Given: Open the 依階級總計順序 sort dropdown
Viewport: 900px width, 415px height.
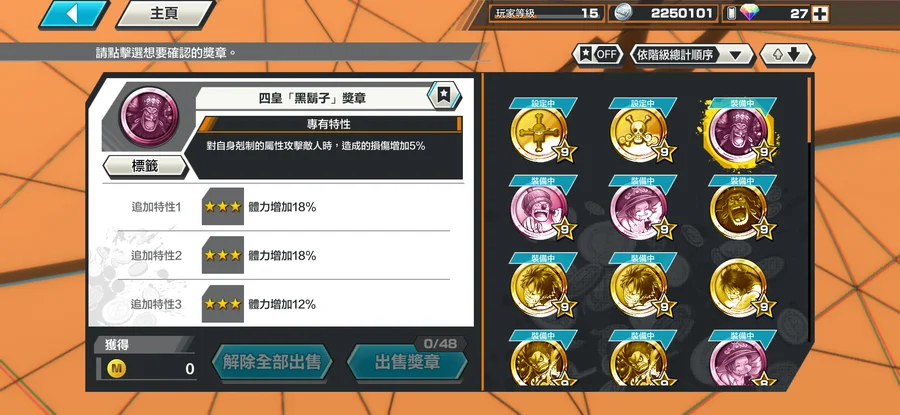Looking at the screenshot, I should [x=692, y=55].
